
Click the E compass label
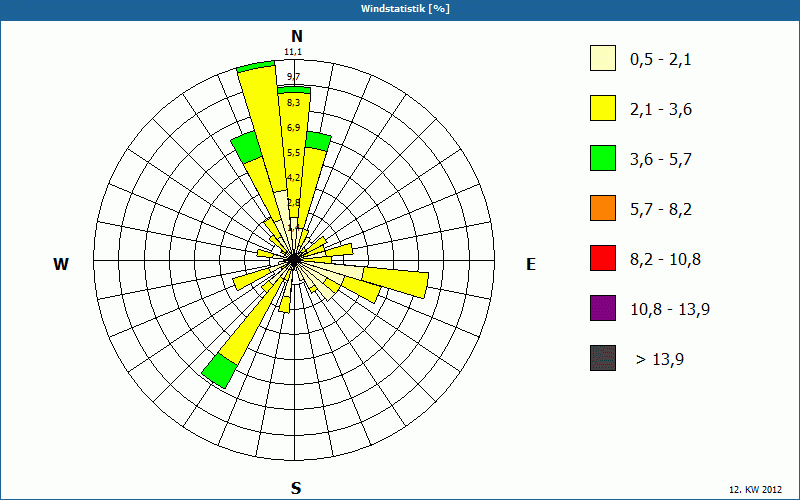[531, 264]
